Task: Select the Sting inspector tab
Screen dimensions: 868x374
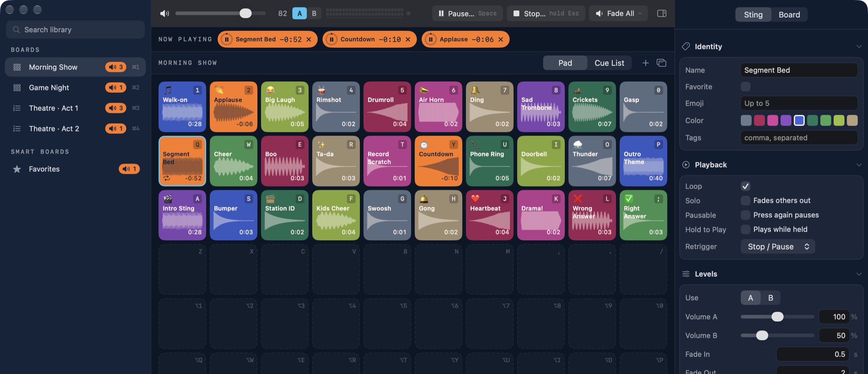Action: [753, 14]
